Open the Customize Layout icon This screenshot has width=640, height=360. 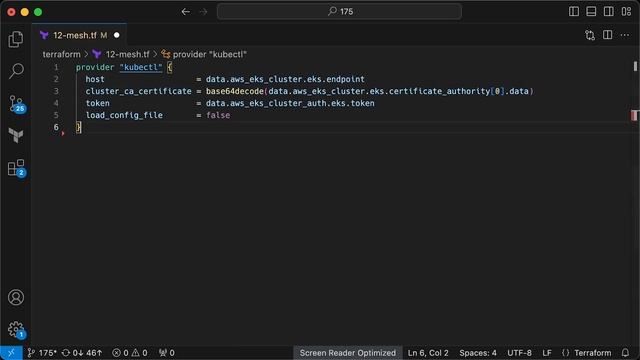point(627,11)
